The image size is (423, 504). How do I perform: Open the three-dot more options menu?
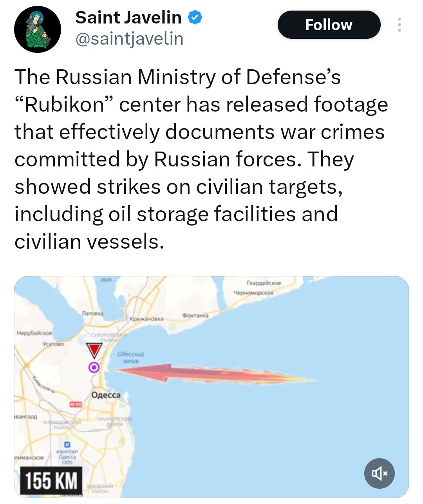pos(399,25)
